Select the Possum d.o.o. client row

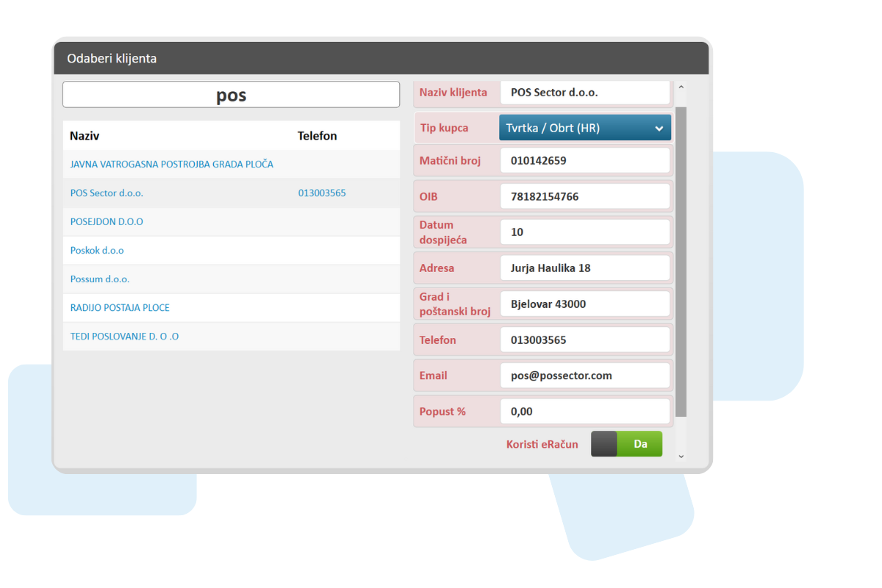[x=100, y=279]
